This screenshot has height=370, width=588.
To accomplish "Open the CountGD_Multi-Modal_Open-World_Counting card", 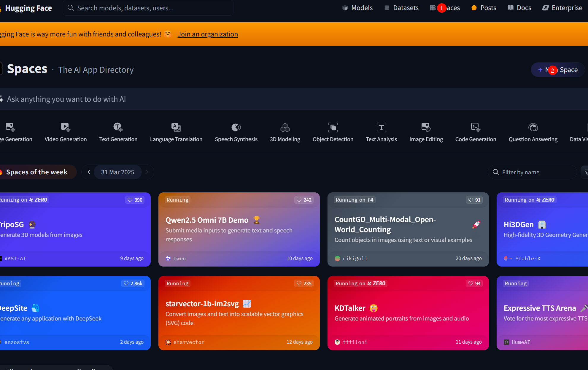I will coord(408,229).
